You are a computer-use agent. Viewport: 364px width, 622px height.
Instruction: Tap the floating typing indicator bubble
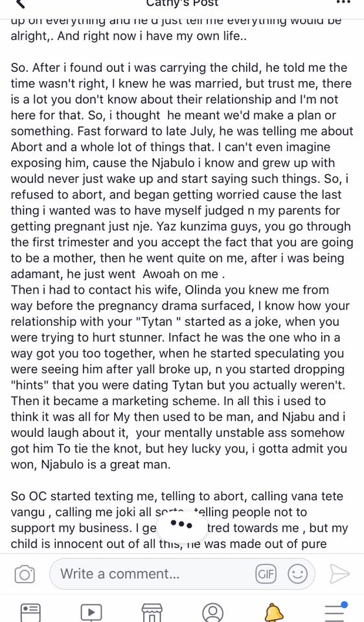coord(181,525)
